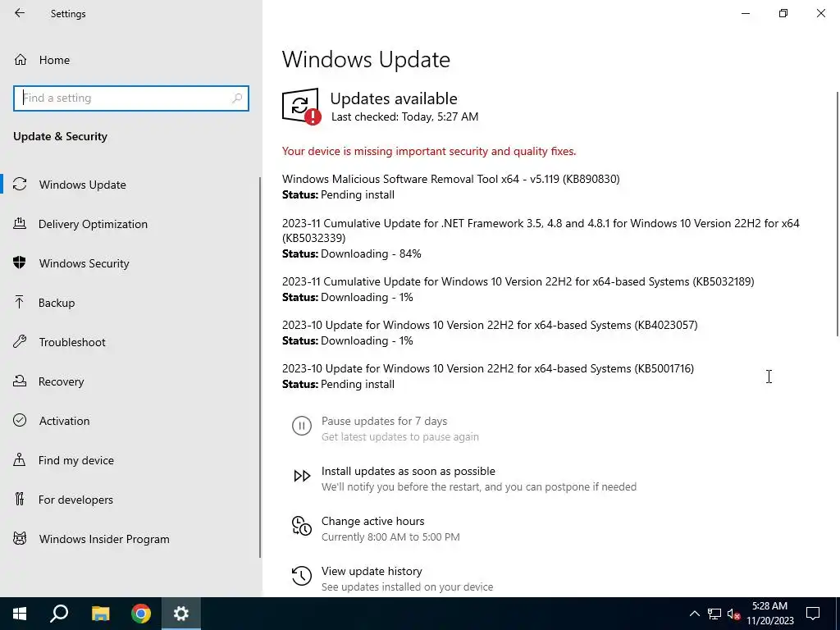Click the missing important security fixes warning
The width and height of the screenshot is (840, 630).
pyautogui.click(x=429, y=151)
